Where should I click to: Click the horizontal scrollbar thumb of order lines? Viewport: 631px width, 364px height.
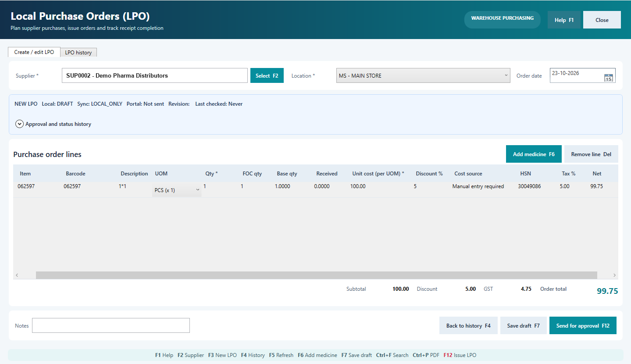click(x=317, y=275)
